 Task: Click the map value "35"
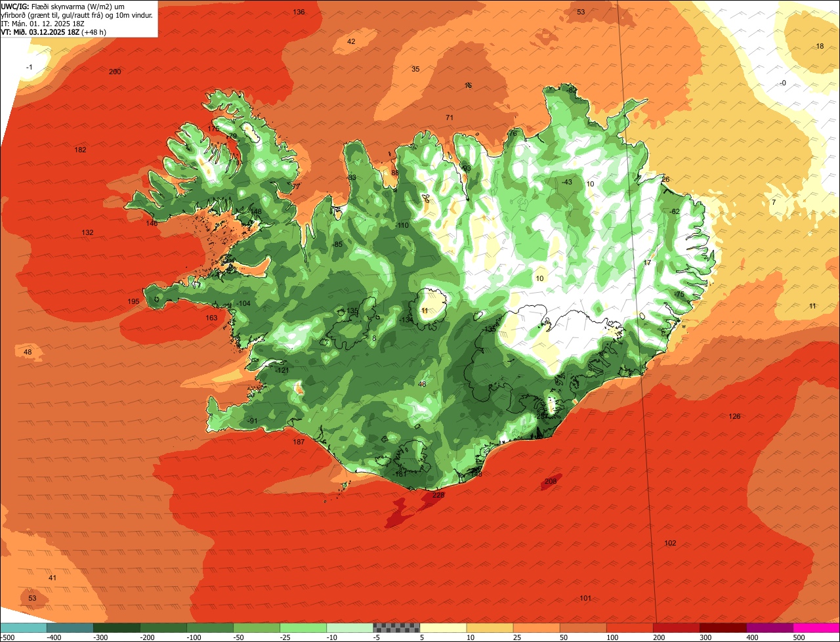(415, 69)
